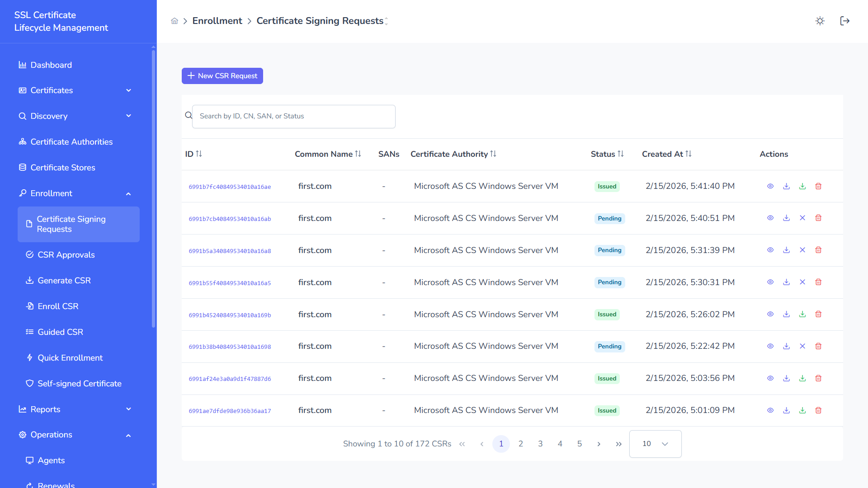Cancel the Pending CSR from 5:22:42 PM
Image resolution: width=868 pixels, height=488 pixels.
click(x=802, y=346)
